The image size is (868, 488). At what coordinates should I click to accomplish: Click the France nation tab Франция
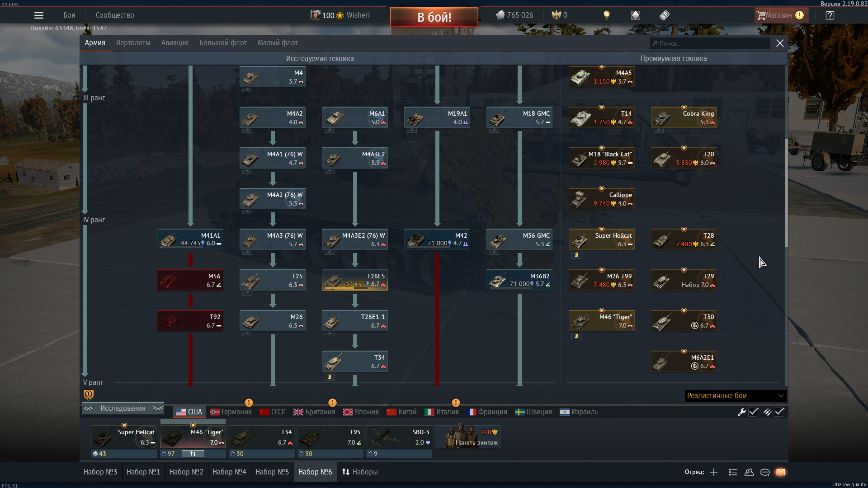[x=486, y=412]
